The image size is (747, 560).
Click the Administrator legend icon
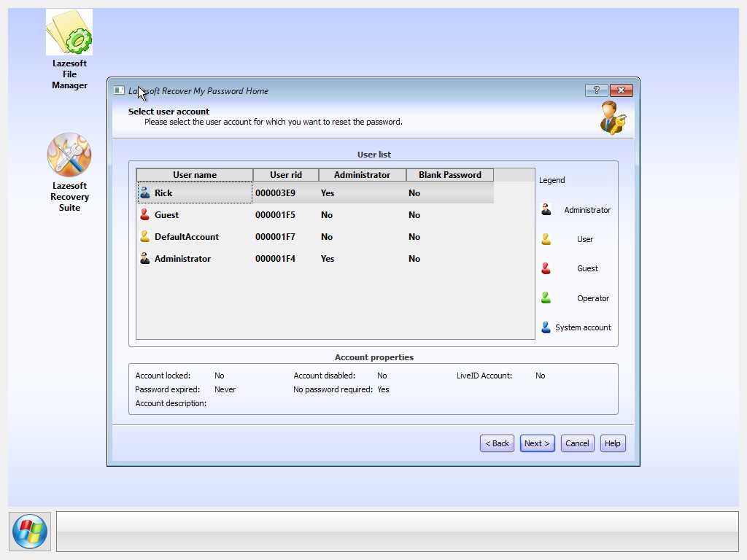546,209
